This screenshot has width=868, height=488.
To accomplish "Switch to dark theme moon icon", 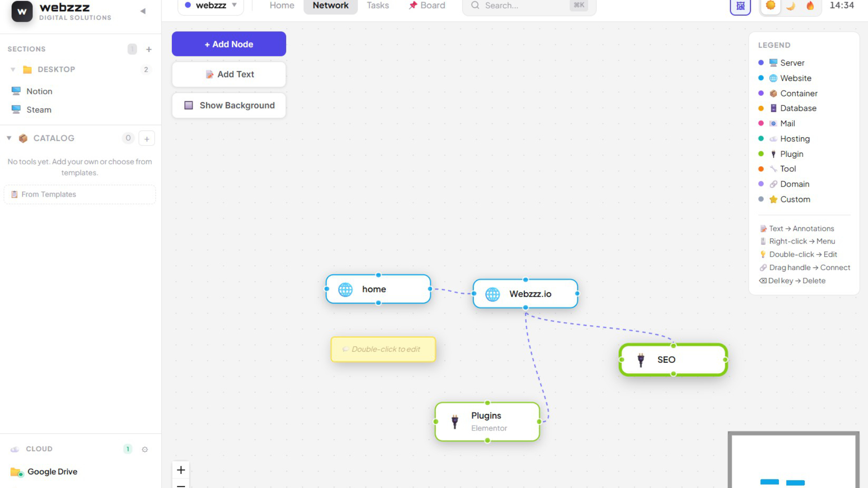I will (791, 6).
